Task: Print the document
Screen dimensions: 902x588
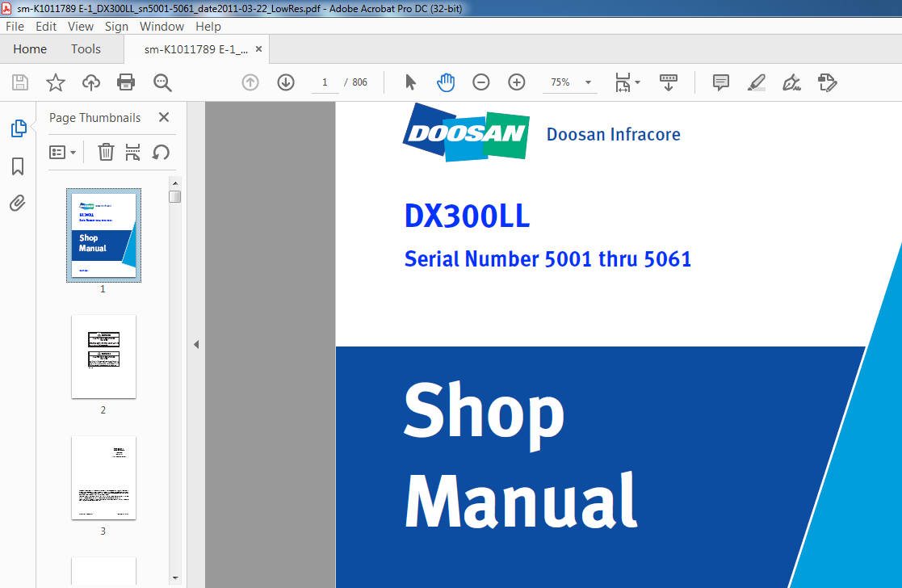Action: (126, 82)
